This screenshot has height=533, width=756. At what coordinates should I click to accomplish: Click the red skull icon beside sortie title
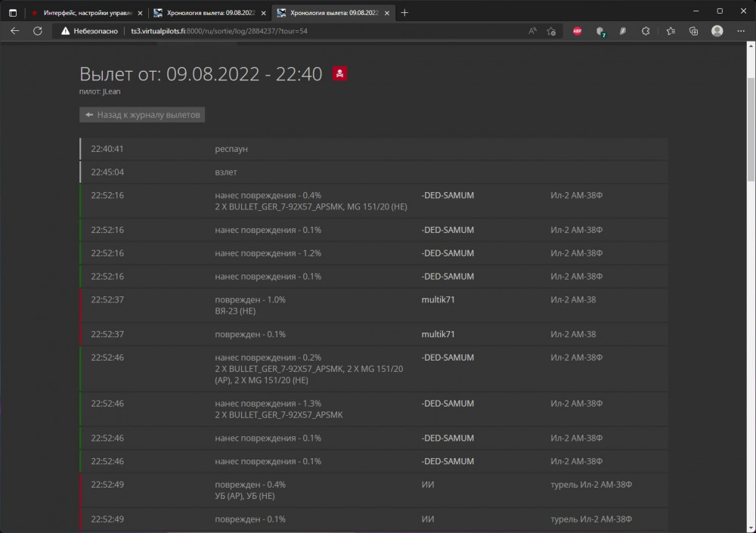point(339,73)
